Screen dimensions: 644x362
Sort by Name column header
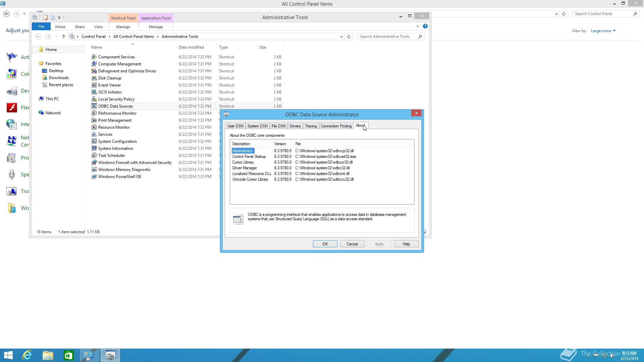click(x=132, y=47)
